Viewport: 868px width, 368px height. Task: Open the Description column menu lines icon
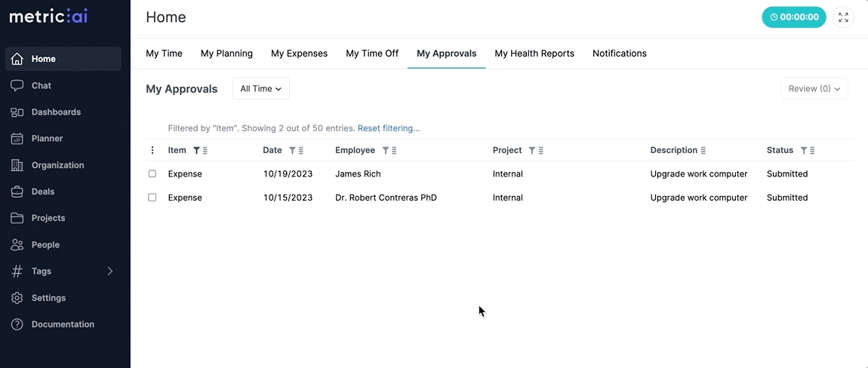(703, 151)
